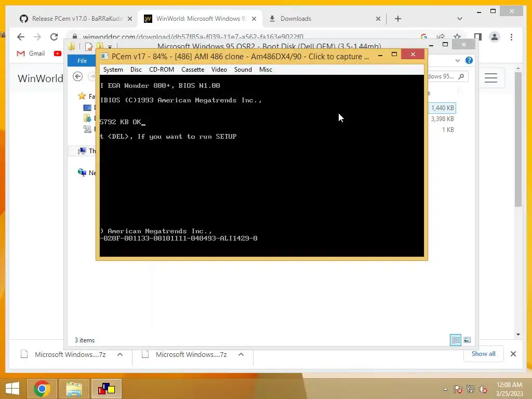Click the muted volume tray icon

click(x=483, y=389)
